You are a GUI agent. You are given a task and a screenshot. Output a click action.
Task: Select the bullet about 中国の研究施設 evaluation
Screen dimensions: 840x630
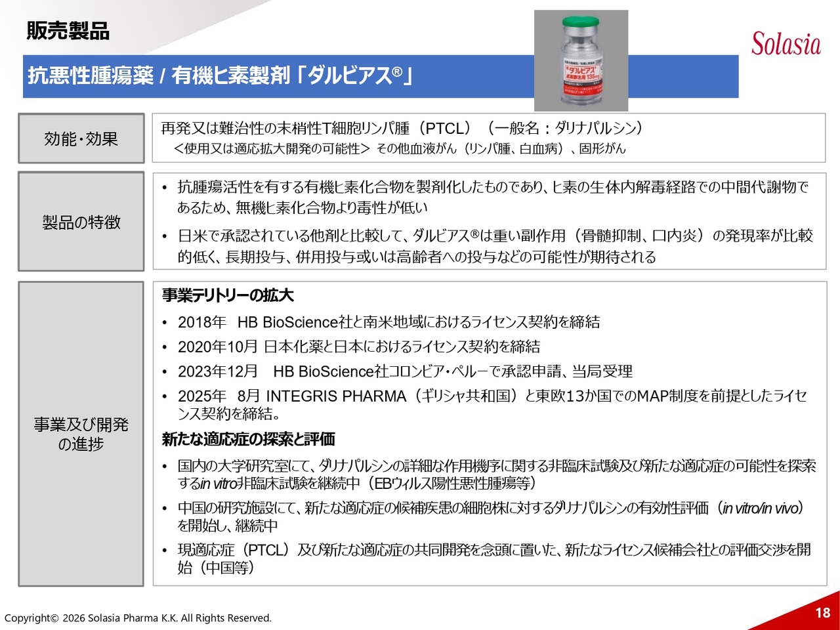click(492, 516)
